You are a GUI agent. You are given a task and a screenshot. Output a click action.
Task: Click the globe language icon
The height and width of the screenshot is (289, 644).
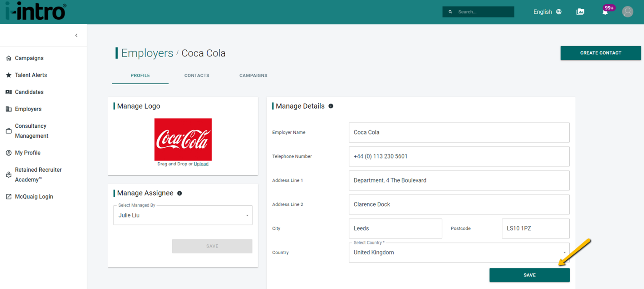(x=559, y=12)
